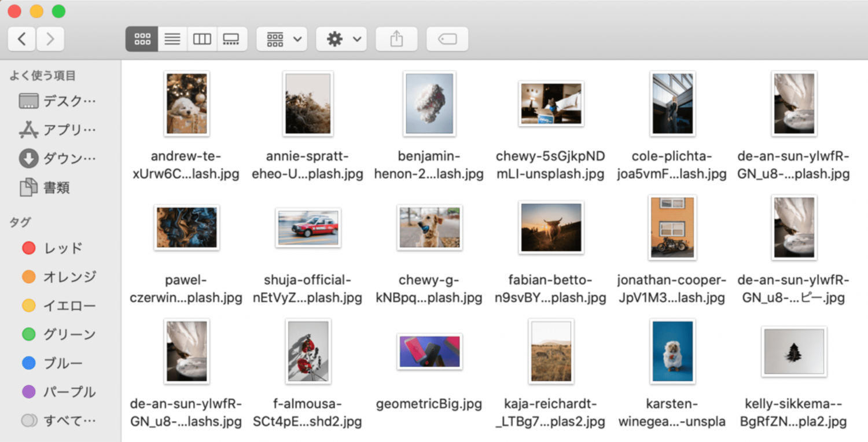Select the kelly-sikkema tree image thumbnail
This screenshot has height=442, width=868.
pos(794,351)
